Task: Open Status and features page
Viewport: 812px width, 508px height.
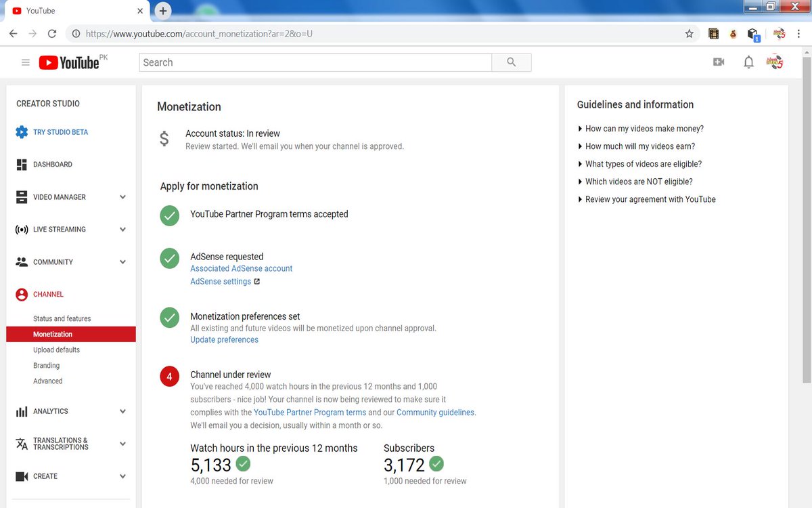Action: click(62, 318)
